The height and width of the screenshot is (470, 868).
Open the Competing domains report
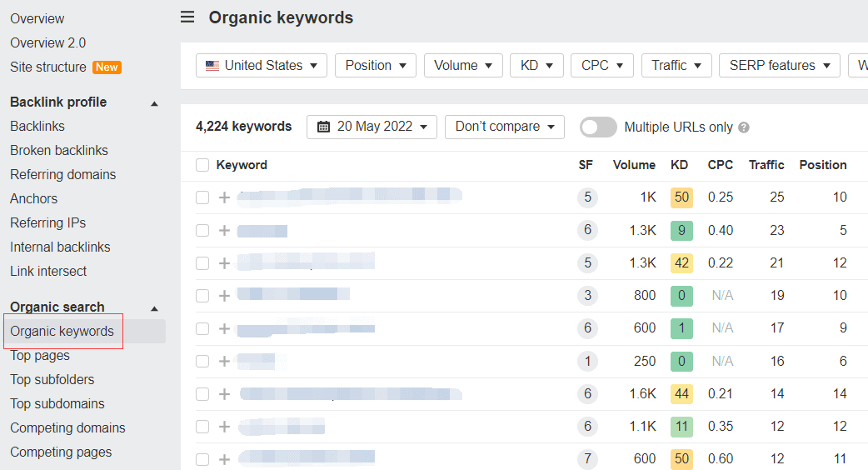pyautogui.click(x=67, y=427)
